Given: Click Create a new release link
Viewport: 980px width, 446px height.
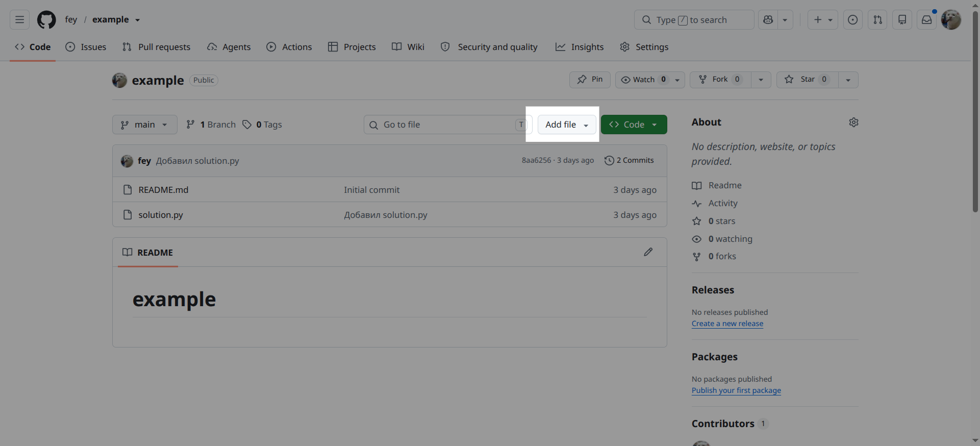Looking at the screenshot, I should coord(727,324).
